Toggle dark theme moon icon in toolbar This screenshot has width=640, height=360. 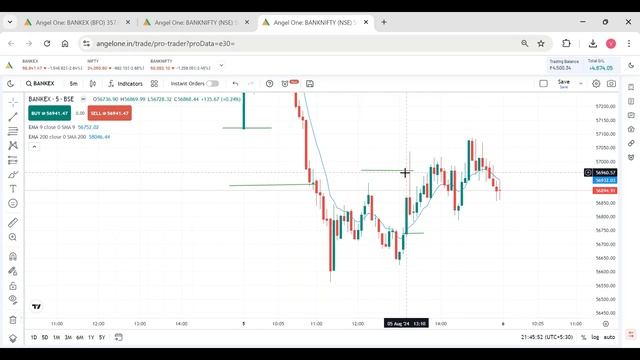point(11,84)
